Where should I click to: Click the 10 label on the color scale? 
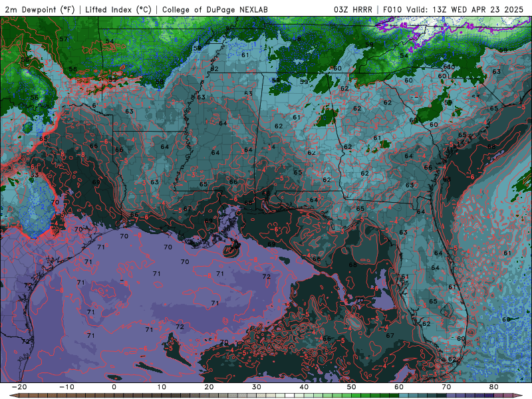click(x=162, y=387)
